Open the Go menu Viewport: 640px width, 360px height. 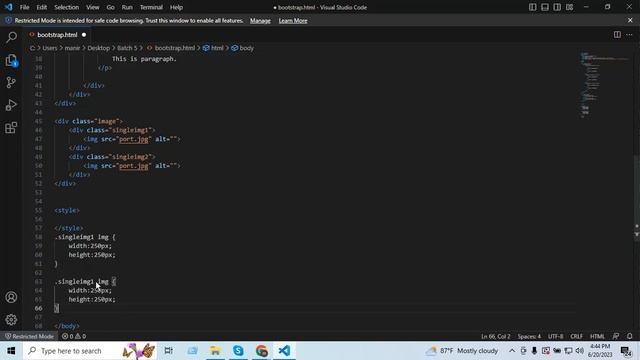point(110,7)
